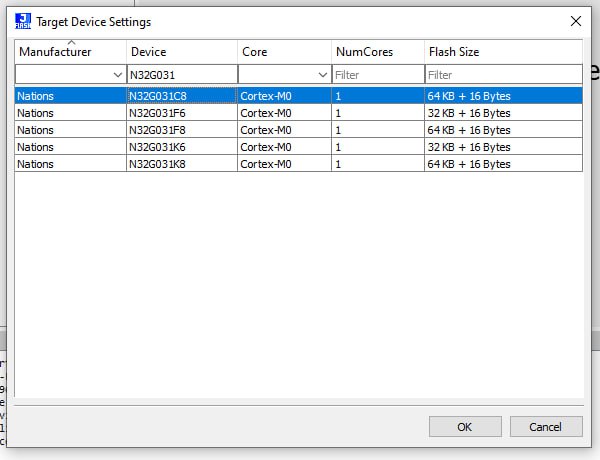The image size is (600, 460).
Task: Click the NumCores filter input field
Action: pyautogui.click(x=377, y=75)
